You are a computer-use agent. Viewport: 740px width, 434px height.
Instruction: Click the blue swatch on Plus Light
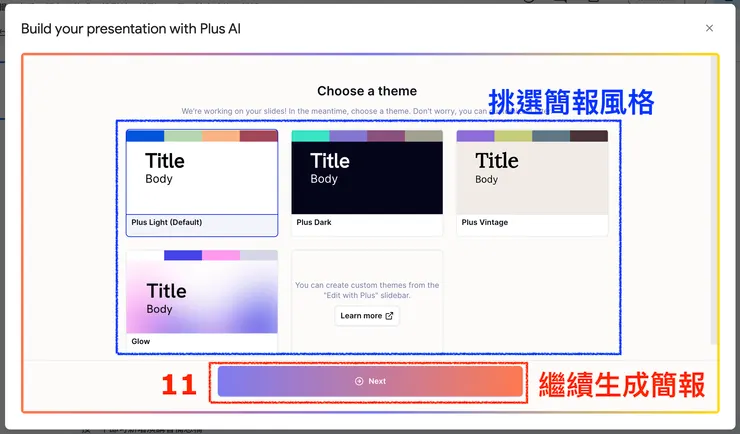click(145, 136)
